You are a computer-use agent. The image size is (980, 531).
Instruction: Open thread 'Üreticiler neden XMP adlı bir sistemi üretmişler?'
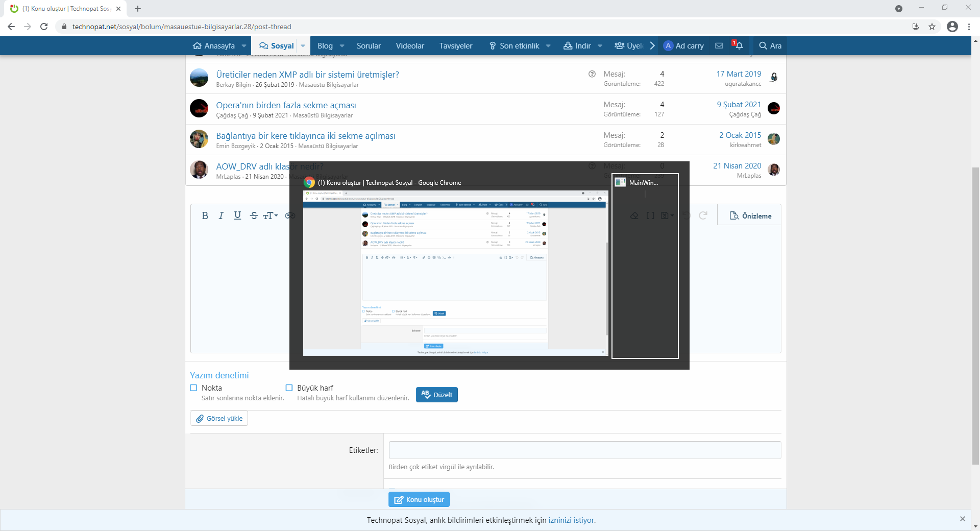point(307,75)
